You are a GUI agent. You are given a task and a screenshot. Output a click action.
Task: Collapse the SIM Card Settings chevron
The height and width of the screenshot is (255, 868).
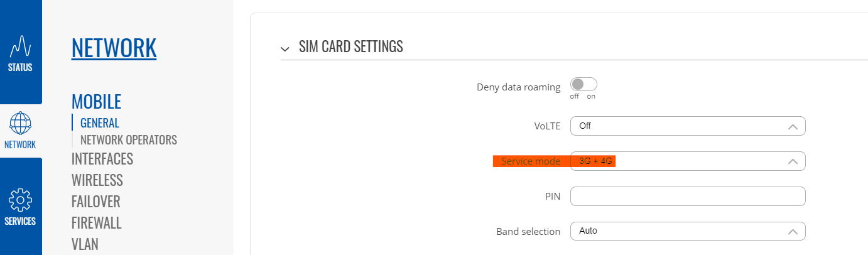[286, 48]
